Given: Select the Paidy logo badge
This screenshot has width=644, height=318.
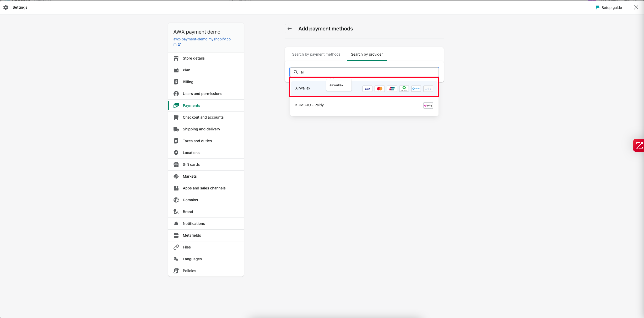Looking at the screenshot, I should click(x=428, y=105).
